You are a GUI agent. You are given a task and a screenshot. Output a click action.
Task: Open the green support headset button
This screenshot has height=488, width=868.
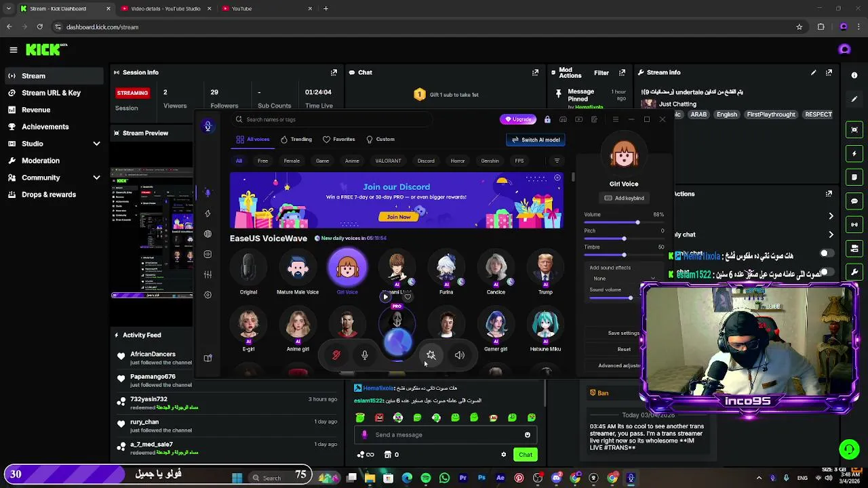click(849, 449)
